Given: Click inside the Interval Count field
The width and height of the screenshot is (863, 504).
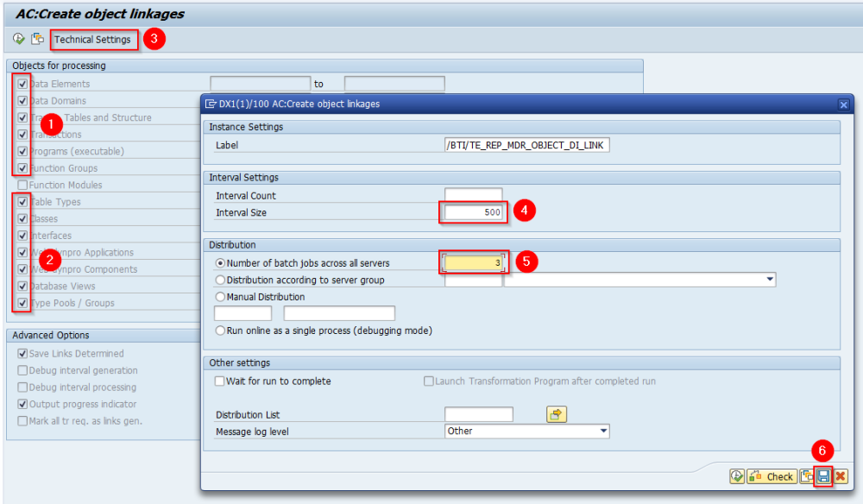Looking at the screenshot, I should (x=472, y=193).
